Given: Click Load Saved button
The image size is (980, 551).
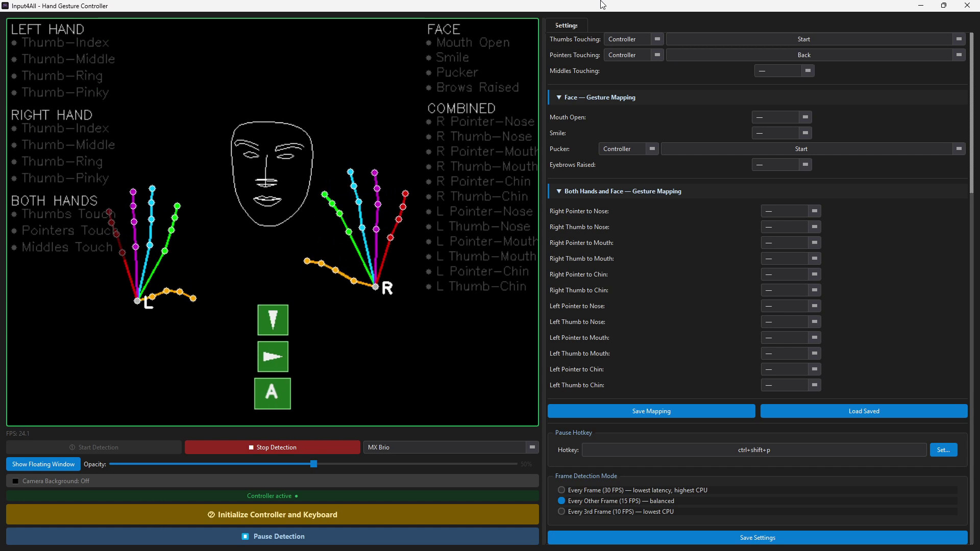Looking at the screenshot, I should (x=864, y=411).
